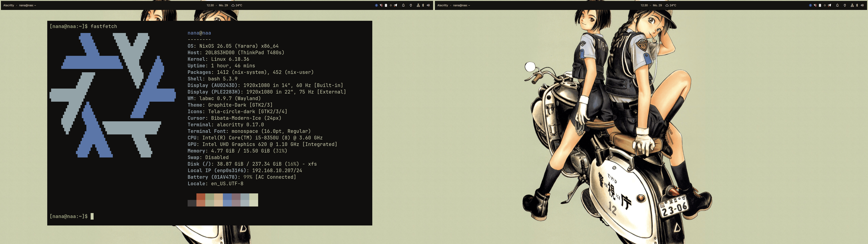Click the 'Vc' tray icon on the left monitor bar

381,5
